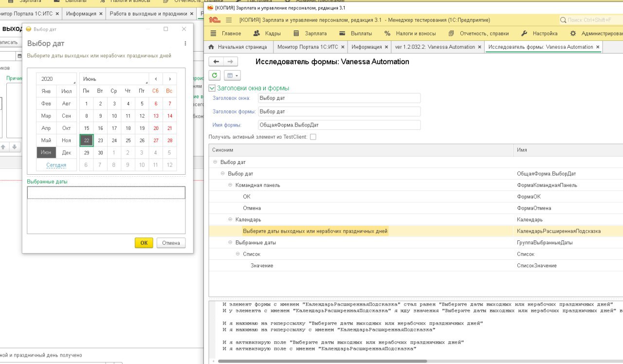Screen dimensions: 623x364
Task: Go back with the left arrow button
Action: (x=216, y=62)
